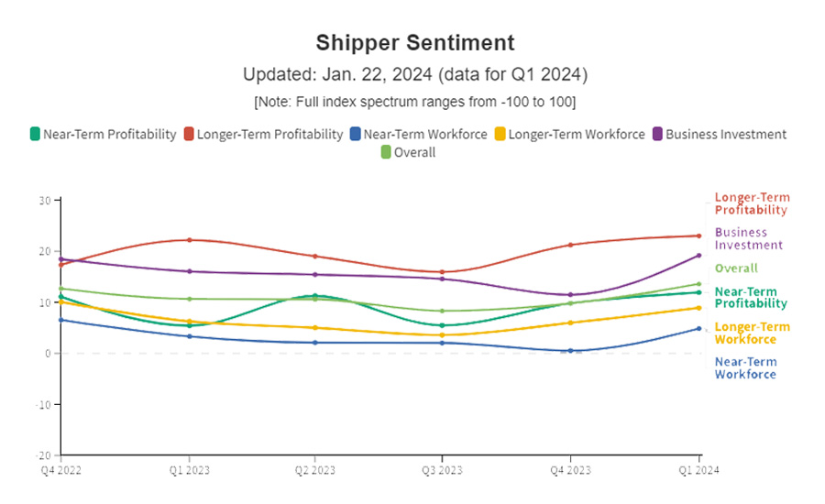The width and height of the screenshot is (825, 504).
Task: Click the blue Near-Term Workforce legend swatch
Action: point(356,134)
